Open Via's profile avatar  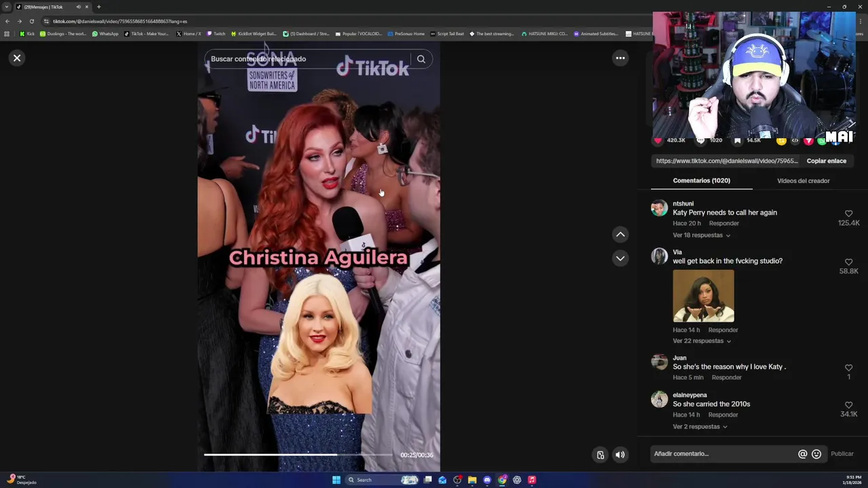click(x=659, y=256)
